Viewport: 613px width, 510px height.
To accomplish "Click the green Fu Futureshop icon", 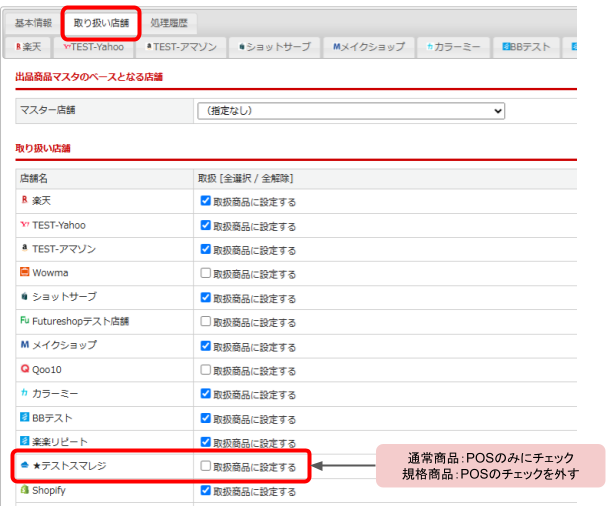I will click(x=25, y=321).
